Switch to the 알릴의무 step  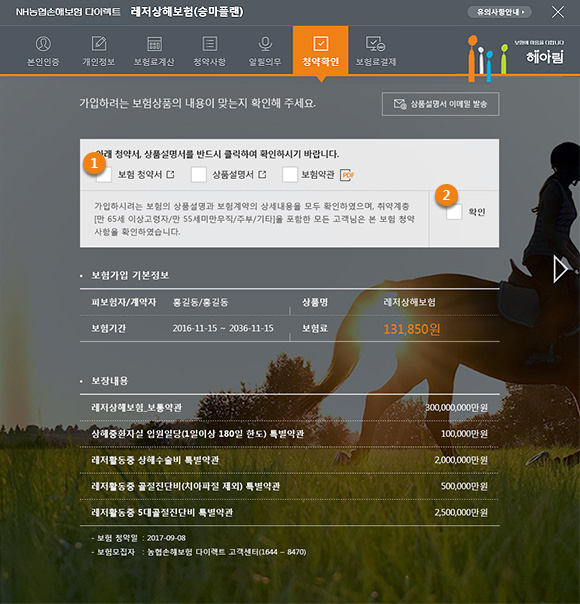265,50
